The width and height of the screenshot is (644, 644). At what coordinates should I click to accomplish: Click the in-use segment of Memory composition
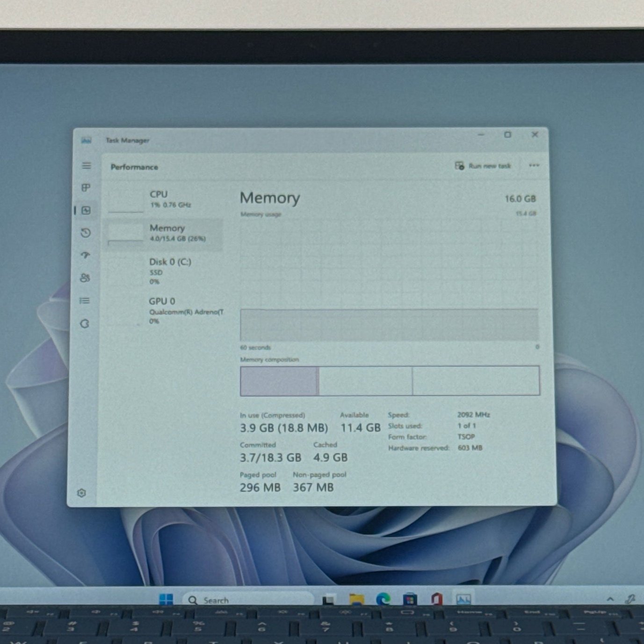[x=279, y=381]
